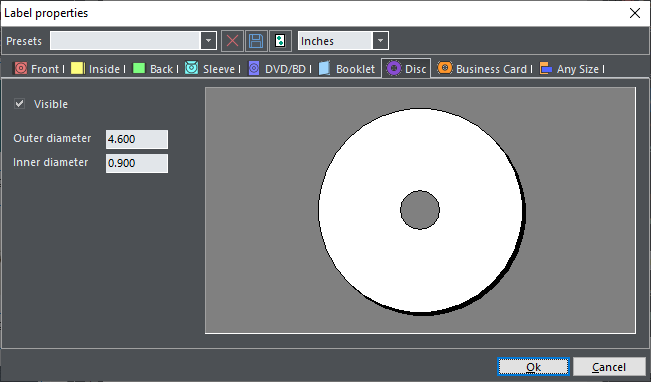Click the blue DVD/BD tab icon

[x=254, y=68]
